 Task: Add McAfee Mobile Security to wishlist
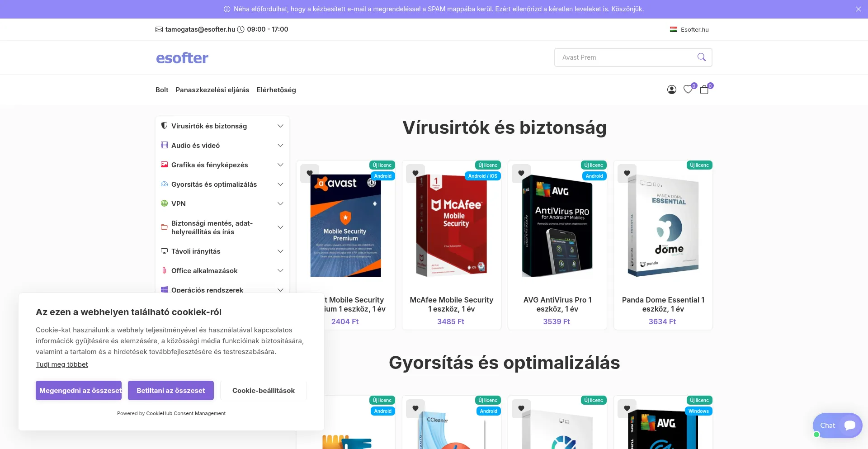[x=415, y=173]
